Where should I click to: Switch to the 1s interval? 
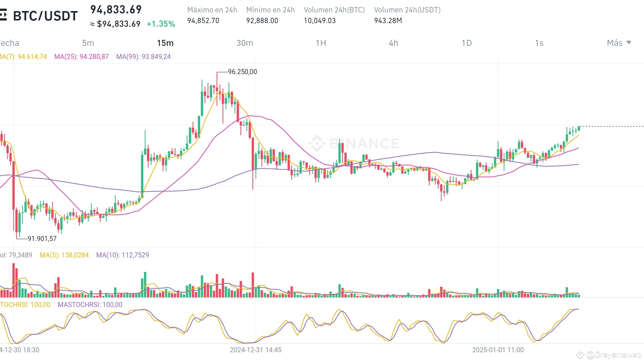[x=539, y=43]
